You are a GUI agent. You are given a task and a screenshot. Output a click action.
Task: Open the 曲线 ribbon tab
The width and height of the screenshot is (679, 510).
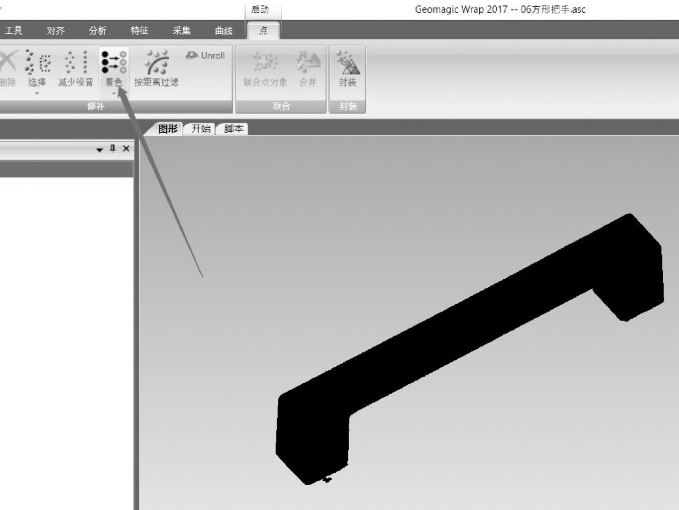[223, 31]
